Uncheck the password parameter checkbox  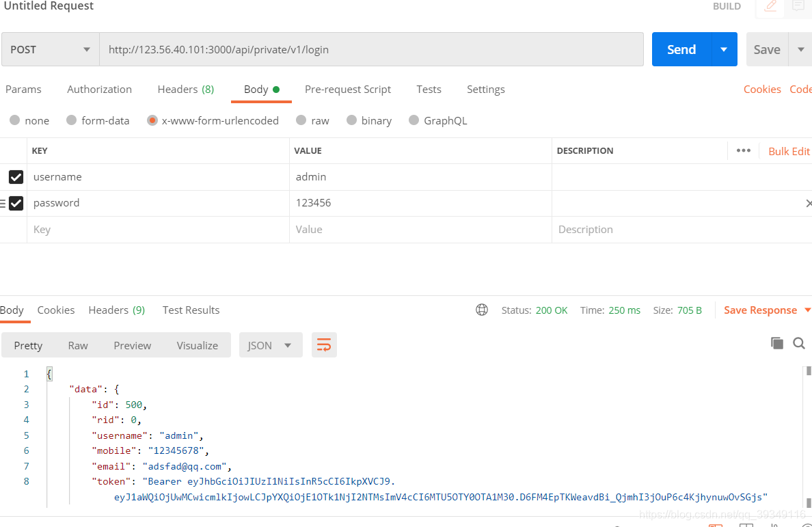coord(16,204)
